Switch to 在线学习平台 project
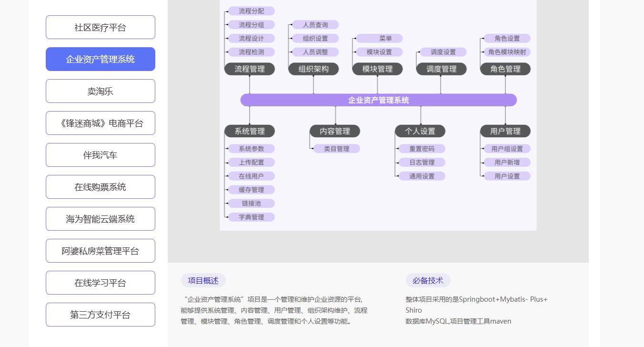The image size is (644, 347). [100, 283]
